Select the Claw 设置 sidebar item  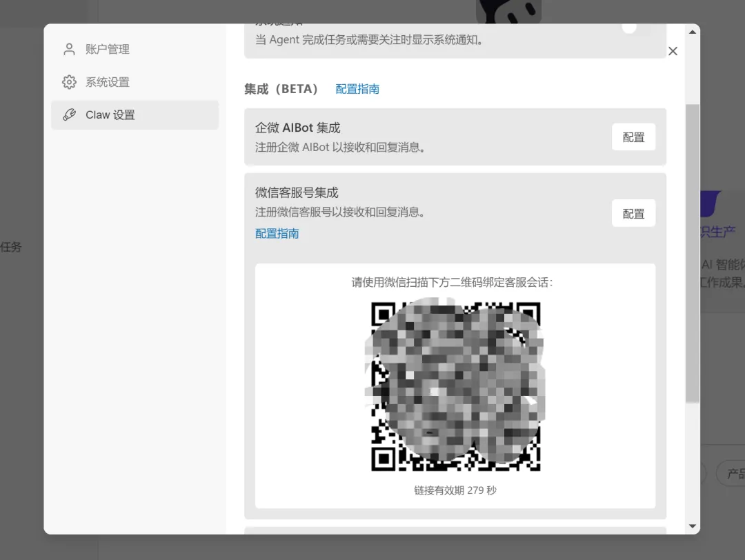pyautogui.click(x=135, y=115)
